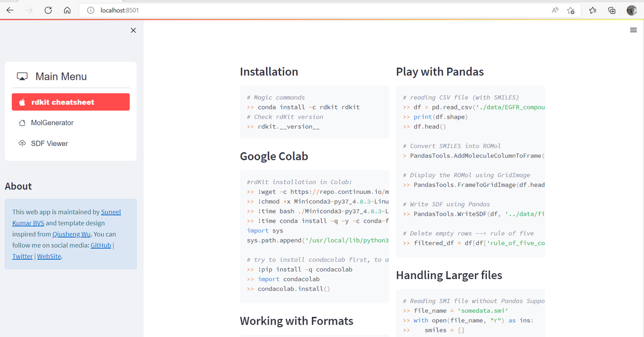Open the browser Favorites list
The image size is (644, 337).
(592, 10)
